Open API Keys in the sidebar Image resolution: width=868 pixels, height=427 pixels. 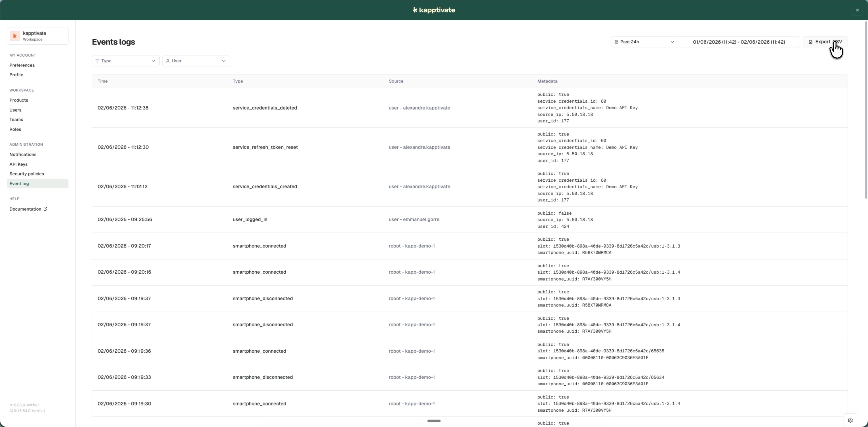coord(19,164)
